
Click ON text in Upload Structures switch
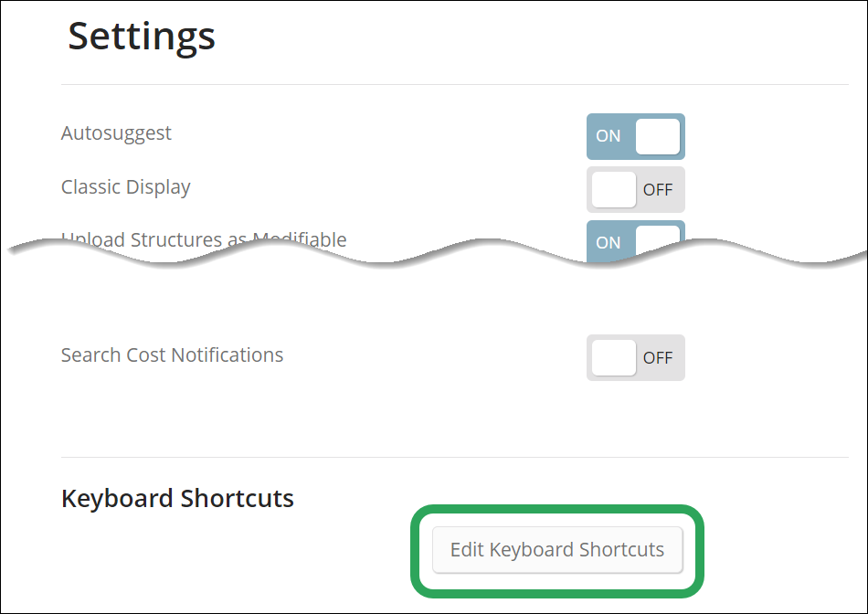tap(608, 242)
